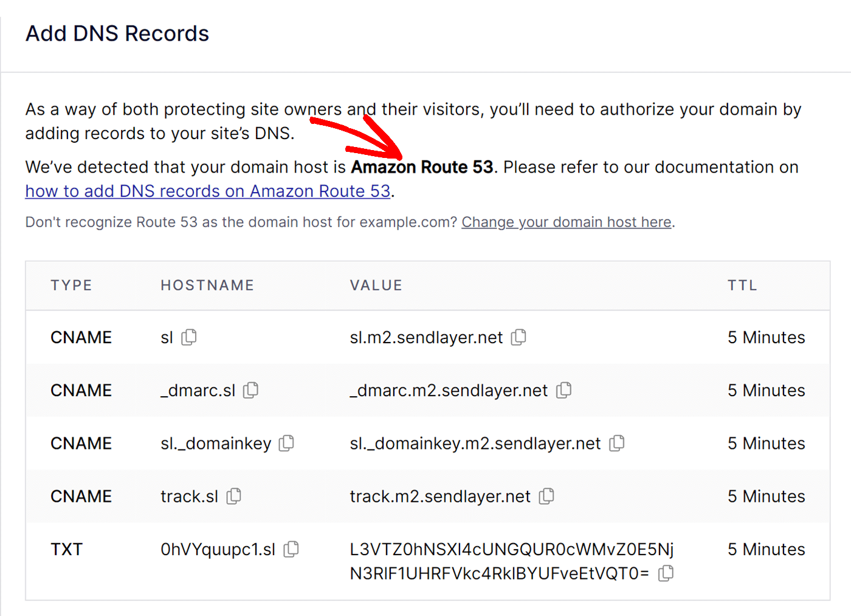Click the Add DNS Records heading
The image size is (851, 616).
point(117,33)
